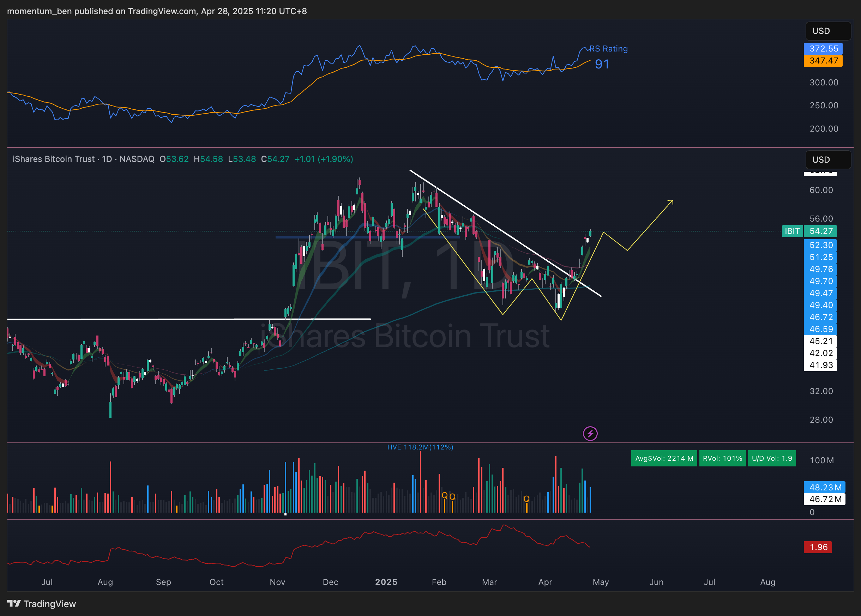Click the U/D Vol: 1.9 green badge
Image resolution: width=861 pixels, height=616 pixels.
click(x=771, y=458)
